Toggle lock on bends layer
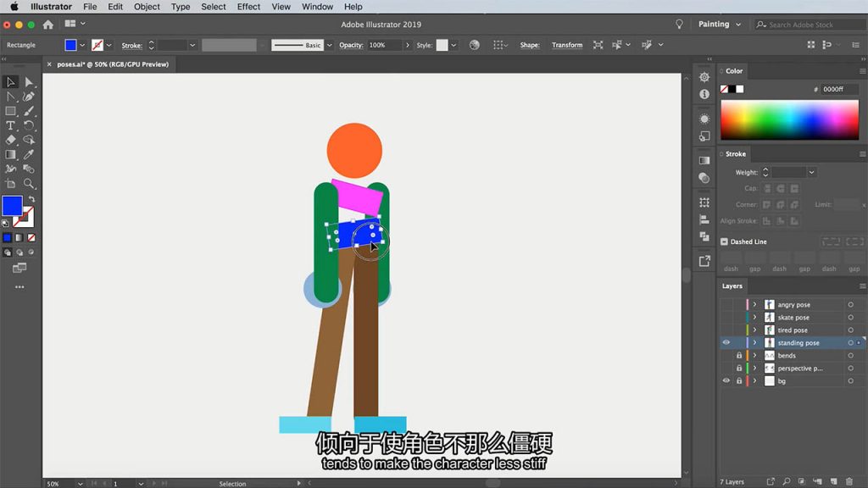Screen dimensions: 868x488 (738, 355)
